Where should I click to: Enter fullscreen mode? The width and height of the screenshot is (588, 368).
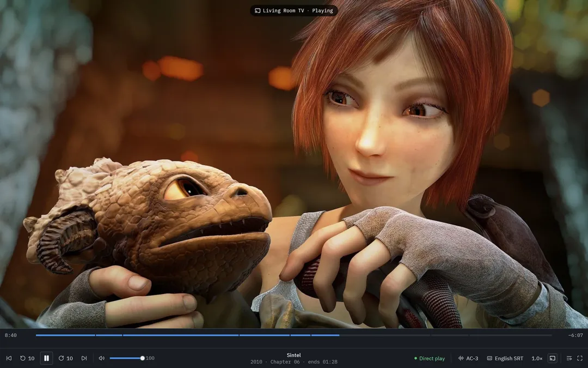click(580, 358)
